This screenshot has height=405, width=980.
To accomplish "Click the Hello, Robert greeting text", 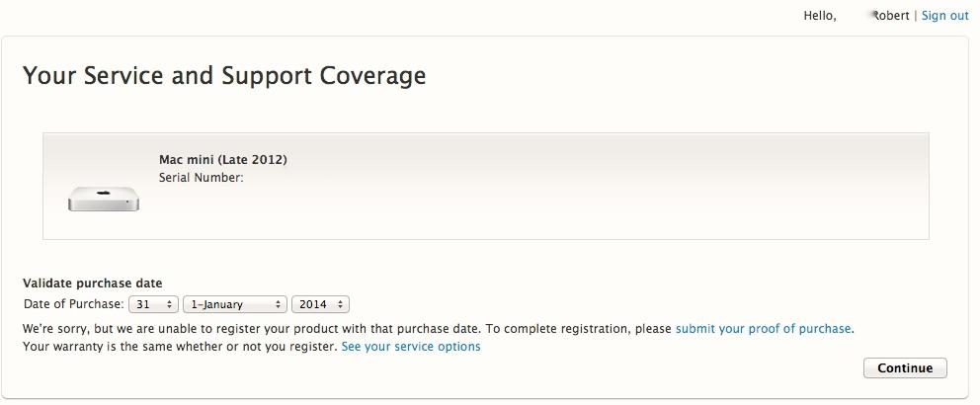I will (857, 16).
